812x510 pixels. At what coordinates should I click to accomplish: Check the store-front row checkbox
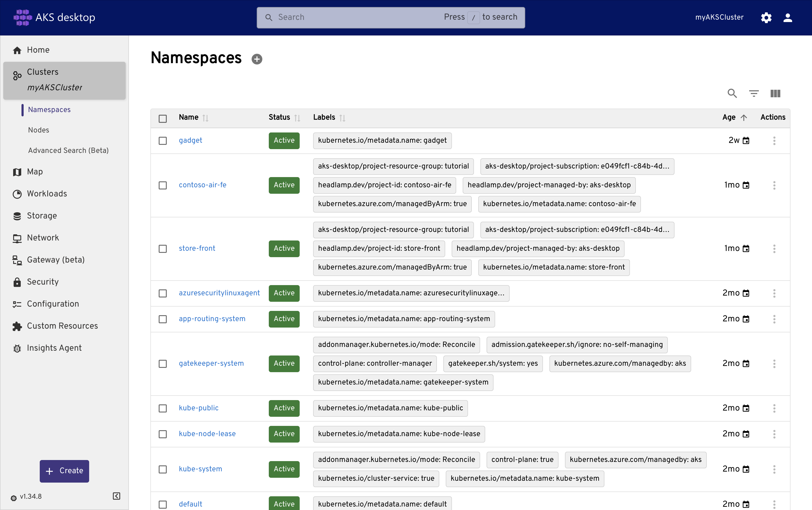coord(162,249)
